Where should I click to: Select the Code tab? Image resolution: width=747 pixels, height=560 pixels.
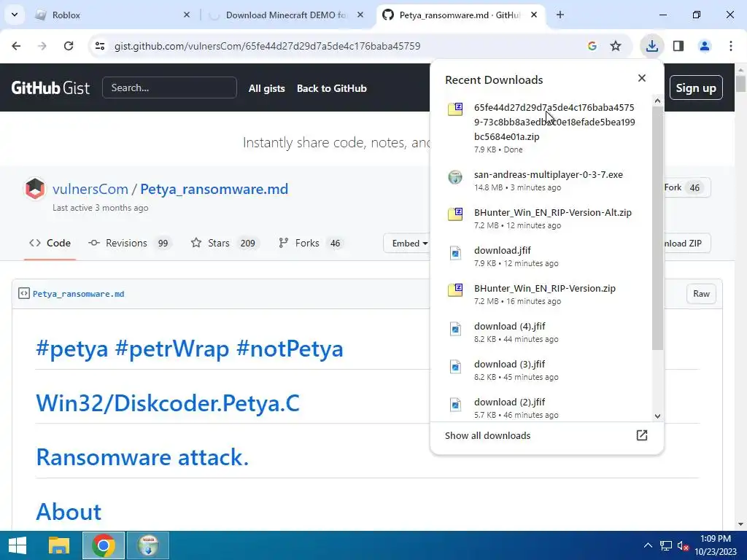[50, 243]
